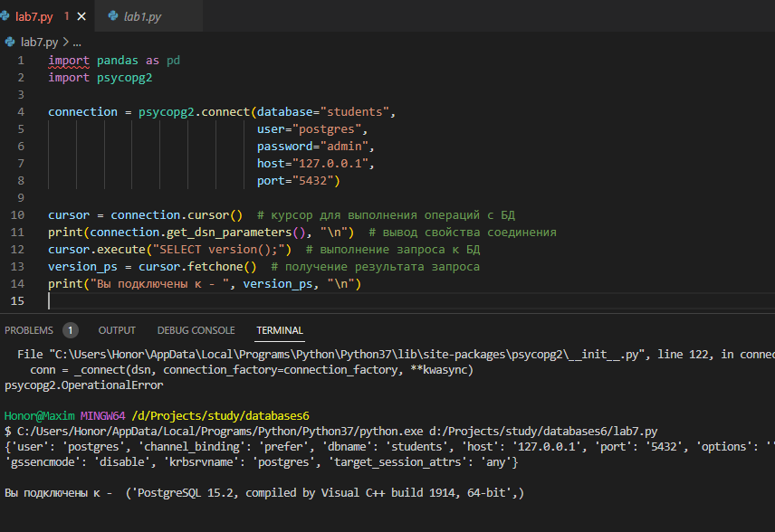This screenshot has width=775, height=532.
Task: Click comment '# получение результата запроса'
Action: click(375, 267)
